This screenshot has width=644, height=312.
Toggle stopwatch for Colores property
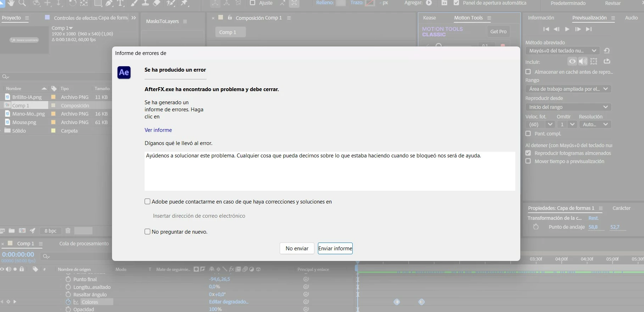pyautogui.click(x=68, y=302)
